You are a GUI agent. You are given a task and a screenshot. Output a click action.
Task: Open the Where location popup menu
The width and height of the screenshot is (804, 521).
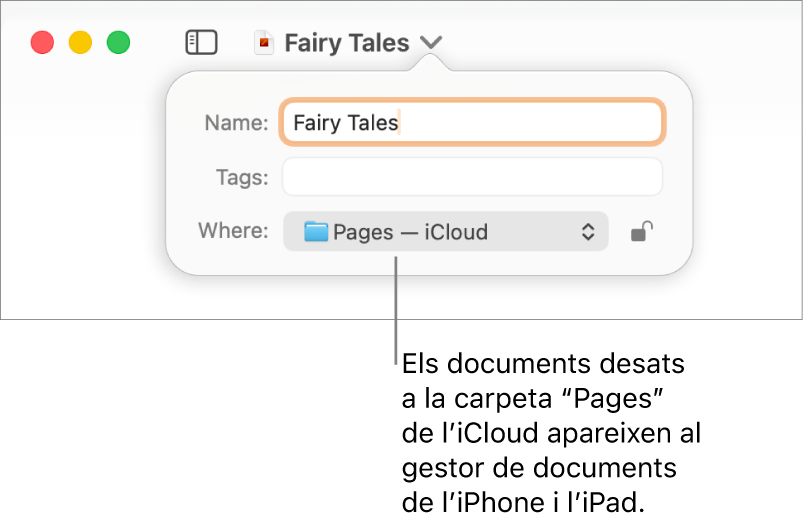(x=446, y=231)
